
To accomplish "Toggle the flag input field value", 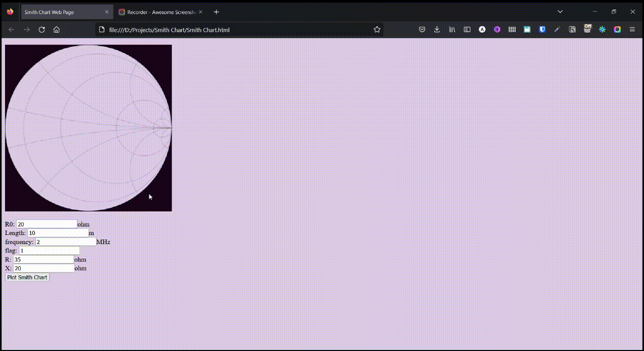I will pyautogui.click(x=50, y=250).
